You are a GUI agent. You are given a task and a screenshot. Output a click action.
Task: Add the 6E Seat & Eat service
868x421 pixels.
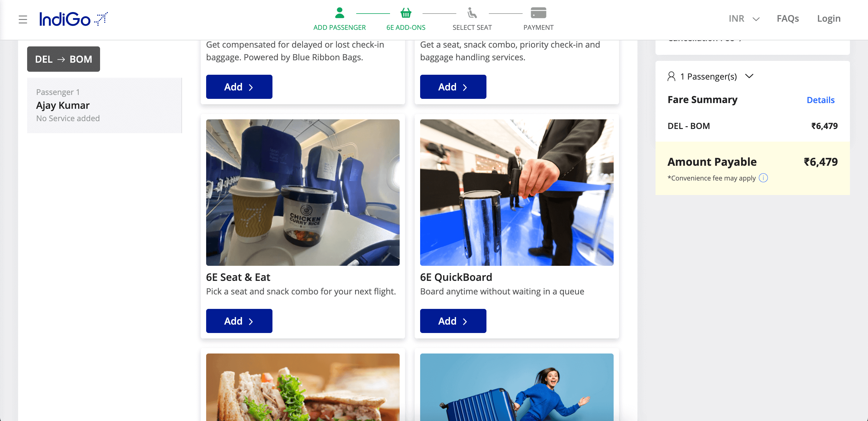(239, 321)
